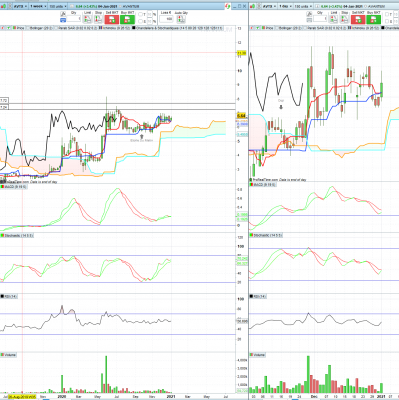
Task: Click the green status icon at far left of the weekly chart title bar
Action: click(x=2, y=6)
